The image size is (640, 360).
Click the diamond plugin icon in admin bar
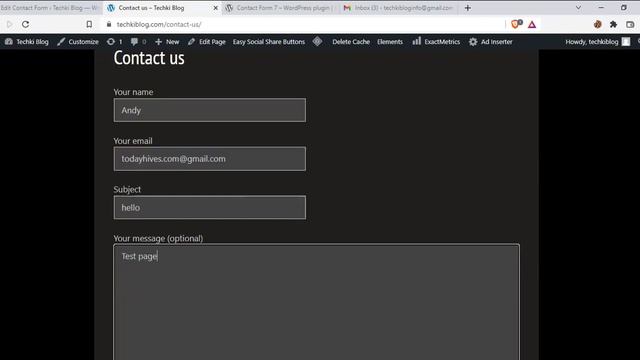pos(317,41)
